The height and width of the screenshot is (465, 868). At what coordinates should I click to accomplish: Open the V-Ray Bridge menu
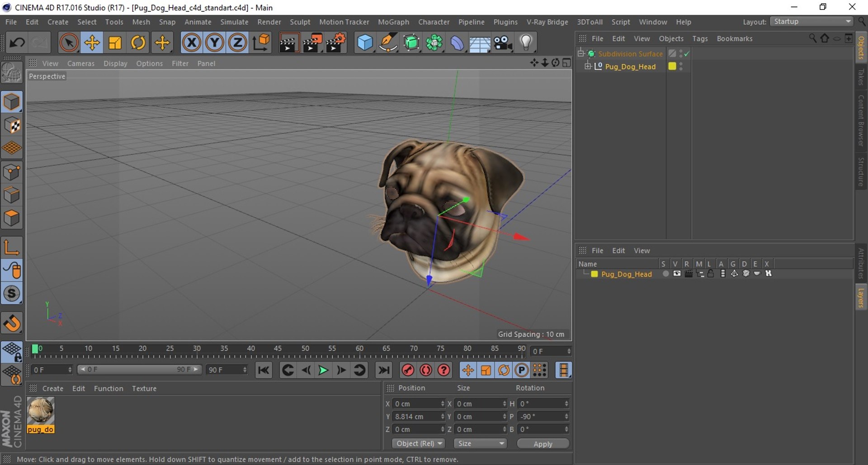[547, 22]
